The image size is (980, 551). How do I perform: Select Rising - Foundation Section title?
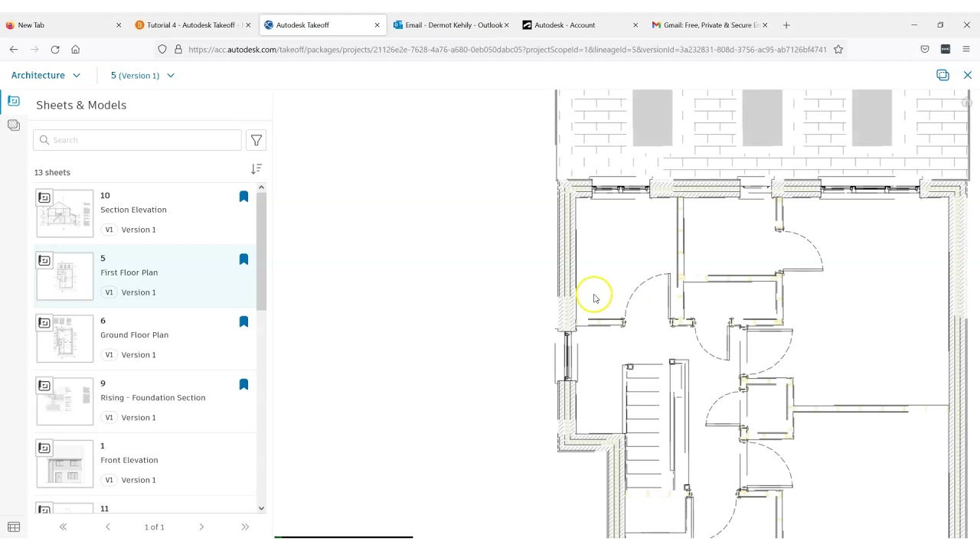(152, 398)
